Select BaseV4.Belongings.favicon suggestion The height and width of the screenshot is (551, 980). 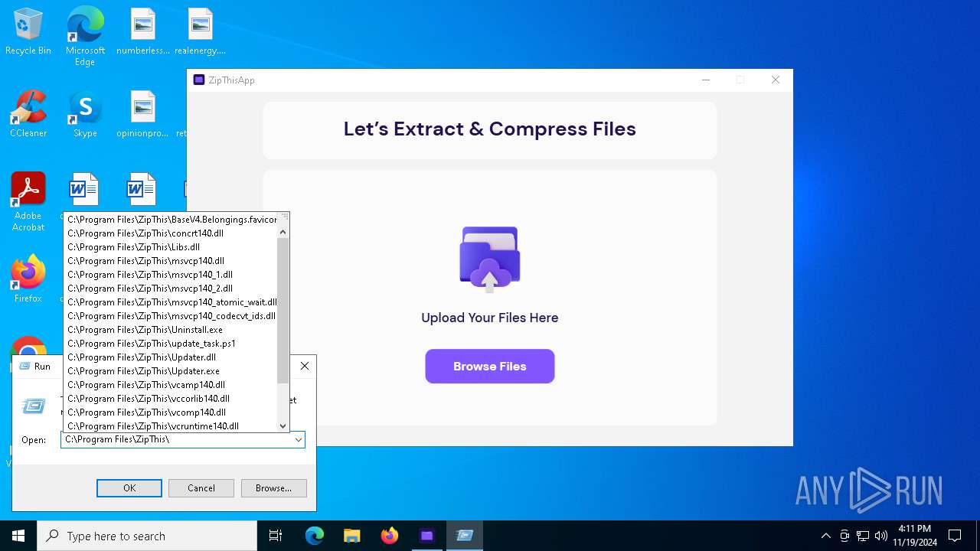click(x=170, y=220)
